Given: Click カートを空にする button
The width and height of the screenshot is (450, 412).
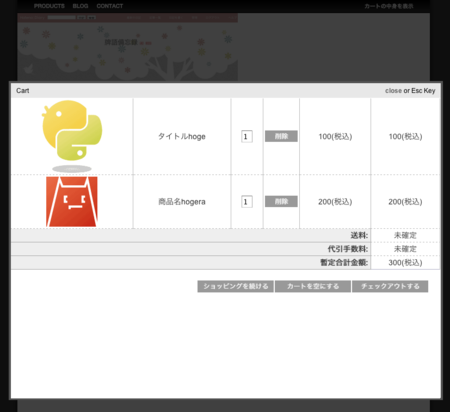Looking at the screenshot, I should (313, 286).
